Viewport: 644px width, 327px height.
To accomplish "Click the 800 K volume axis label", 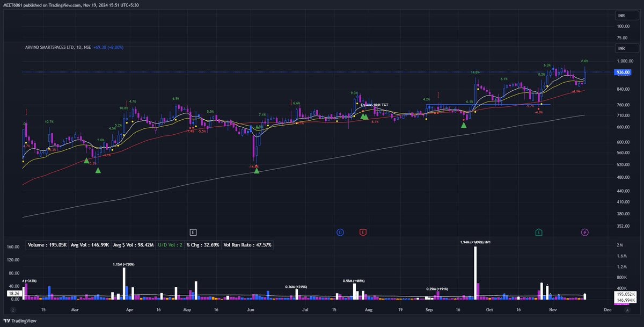I will 622,277.
